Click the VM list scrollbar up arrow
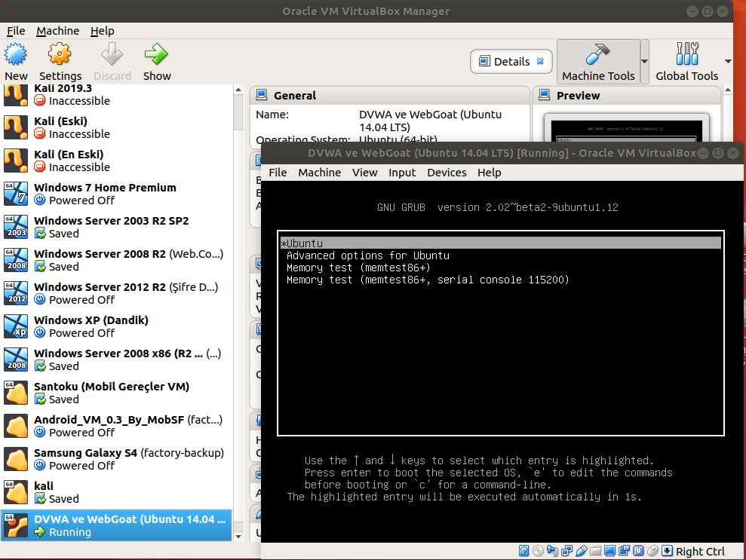 click(x=238, y=90)
